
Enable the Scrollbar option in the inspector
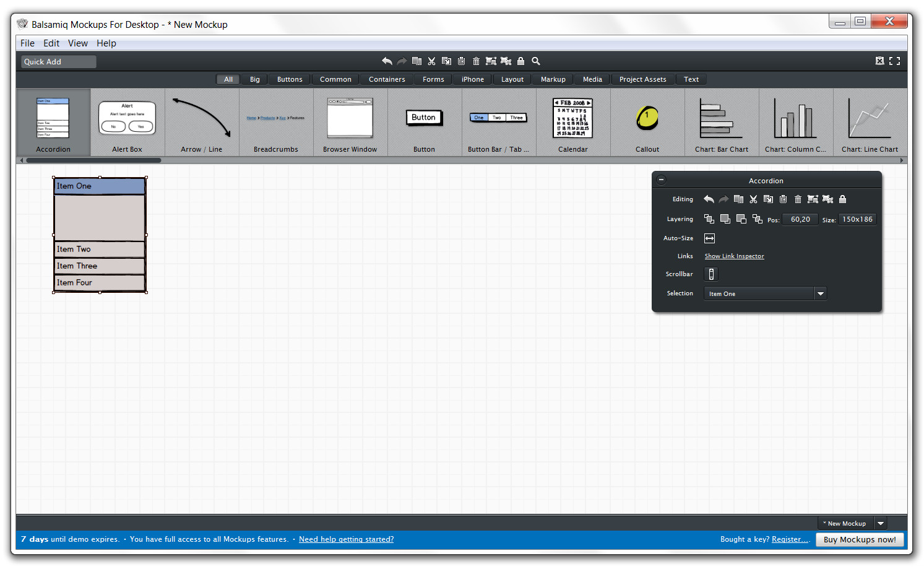coord(710,274)
